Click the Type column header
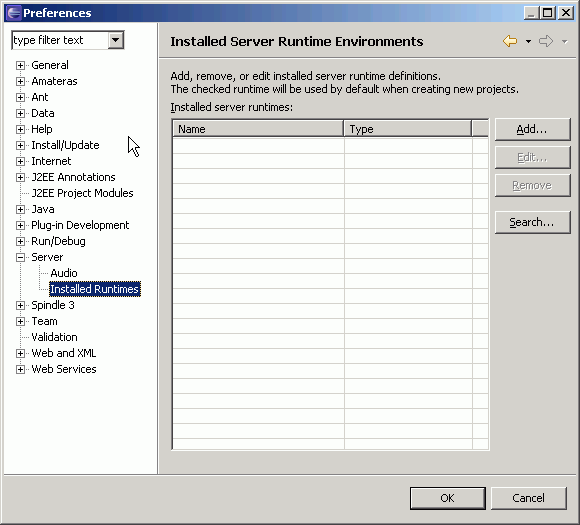 tap(408, 129)
